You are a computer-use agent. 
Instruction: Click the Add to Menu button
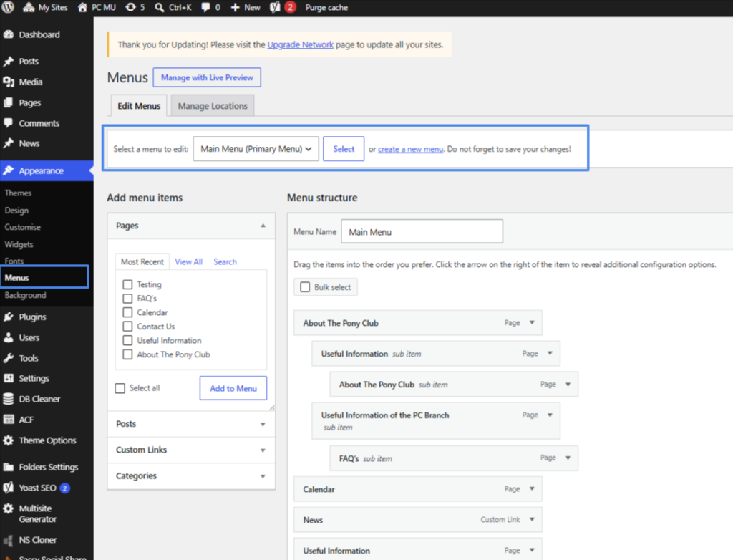(233, 388)
